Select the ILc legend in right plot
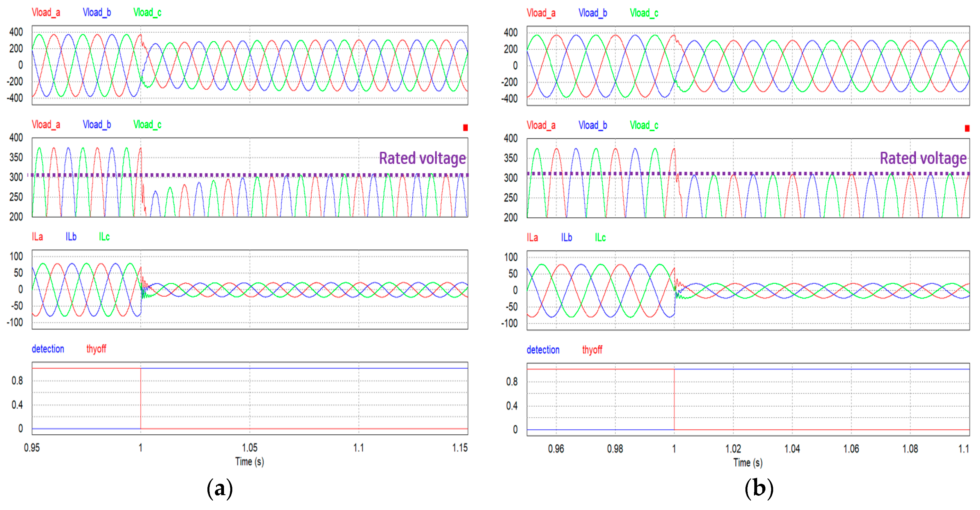 (x=600, y=238)
